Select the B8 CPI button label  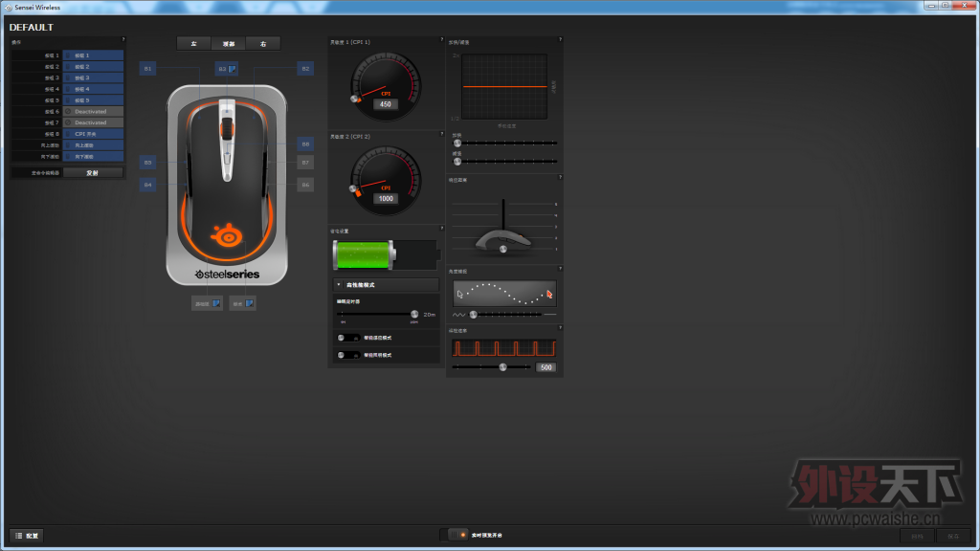click(x=305, y=144)
